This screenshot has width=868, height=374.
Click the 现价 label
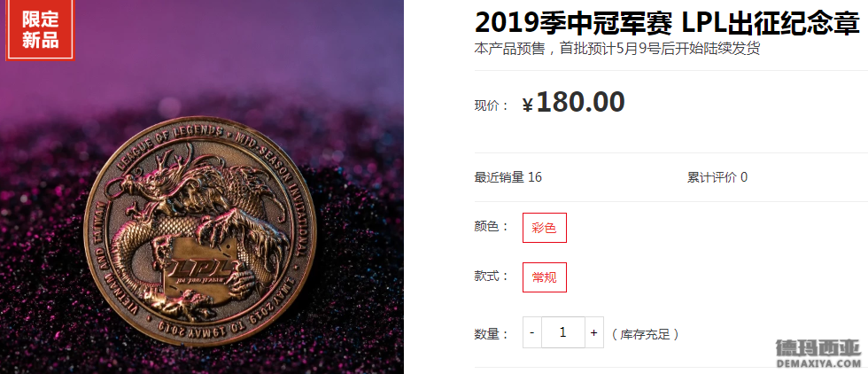pyautogui.click(x=491, y=105)
